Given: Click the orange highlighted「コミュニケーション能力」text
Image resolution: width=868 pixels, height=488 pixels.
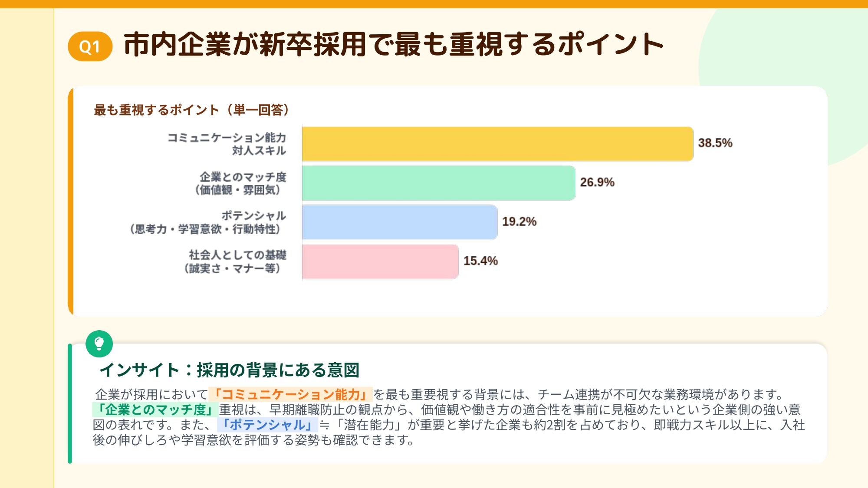Looking at the screenshot, I should [290, 394].
